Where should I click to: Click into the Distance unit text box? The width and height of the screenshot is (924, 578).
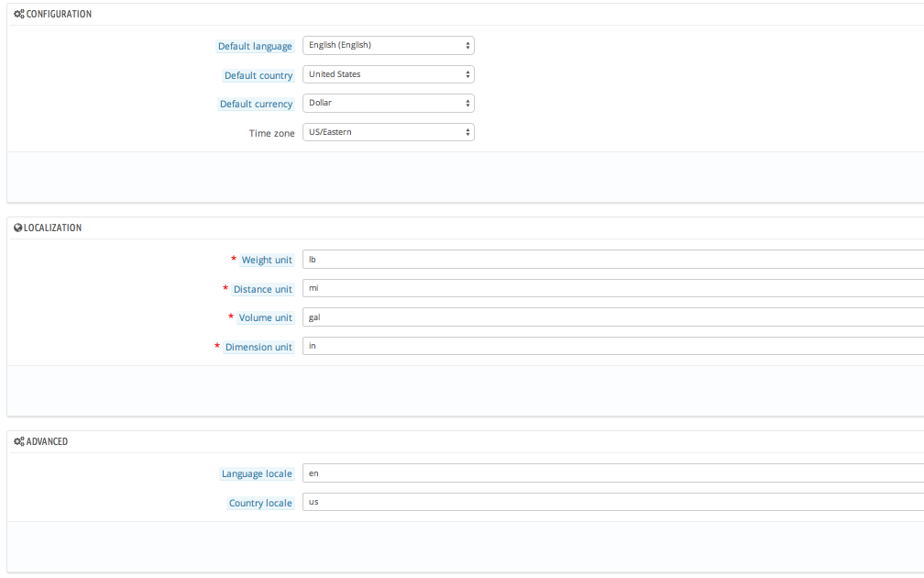[x=612, y=288]
